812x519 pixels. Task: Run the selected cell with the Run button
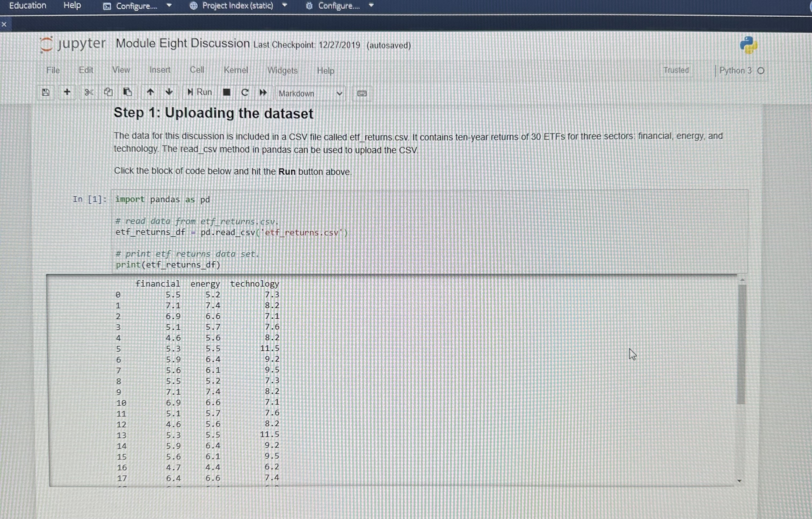point(199,92)
